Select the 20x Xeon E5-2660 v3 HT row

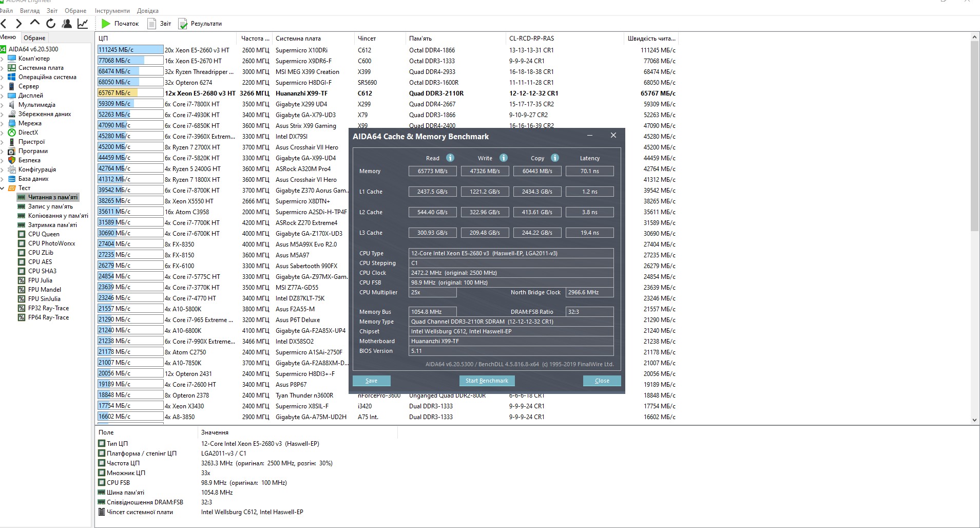[387, 50]
